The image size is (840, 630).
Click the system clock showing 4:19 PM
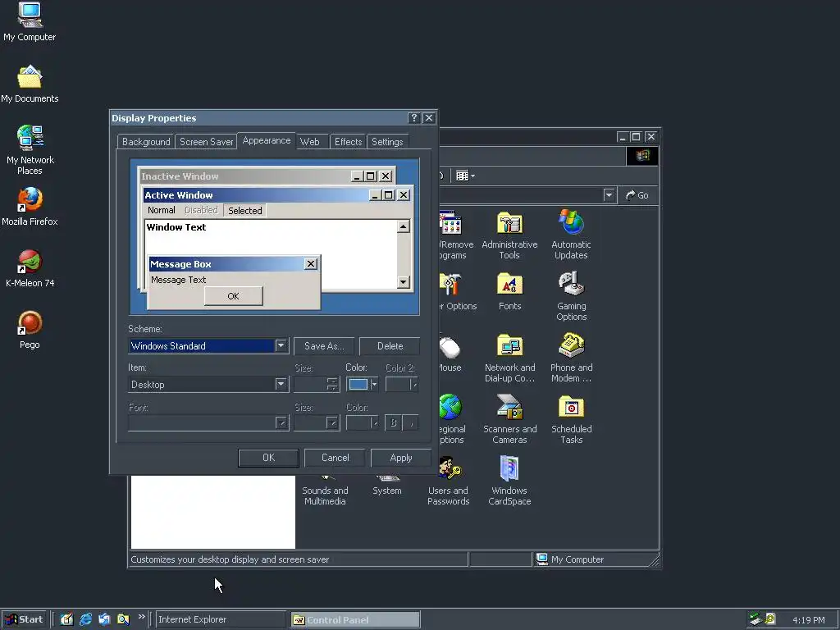tap(808, 620)
